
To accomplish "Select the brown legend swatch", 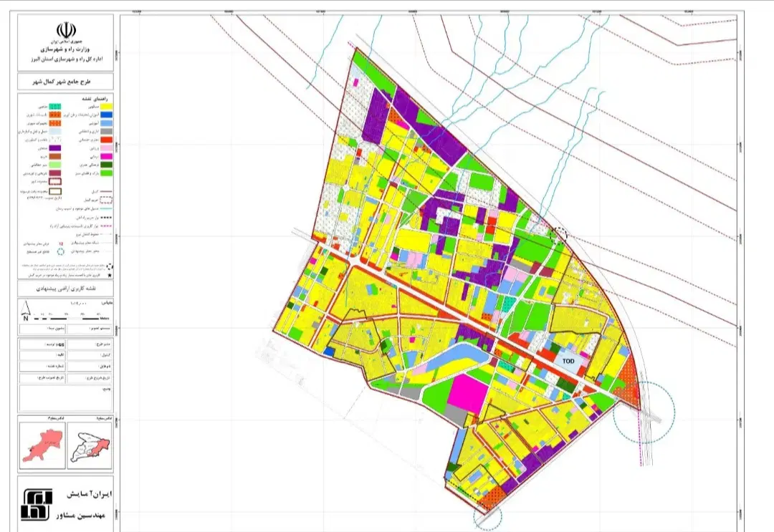I will coord(54,156).
